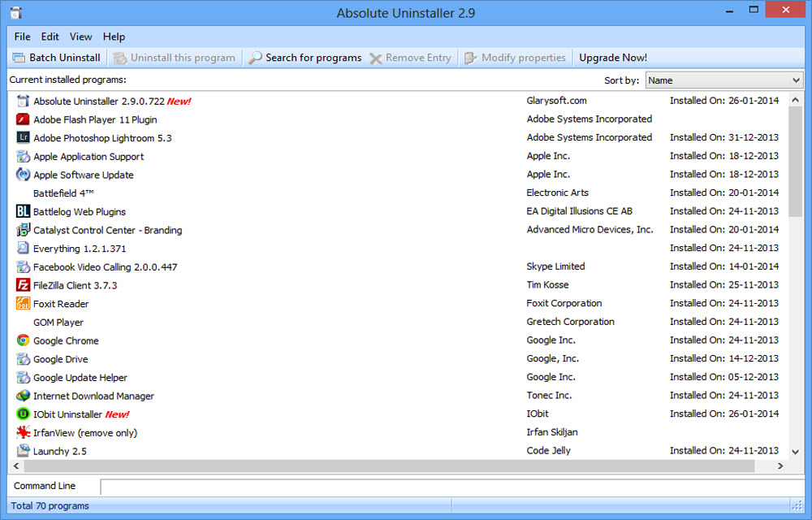Click the Tim Kosse publisher text
Viewport: 812px width, 520px height.
547,285
